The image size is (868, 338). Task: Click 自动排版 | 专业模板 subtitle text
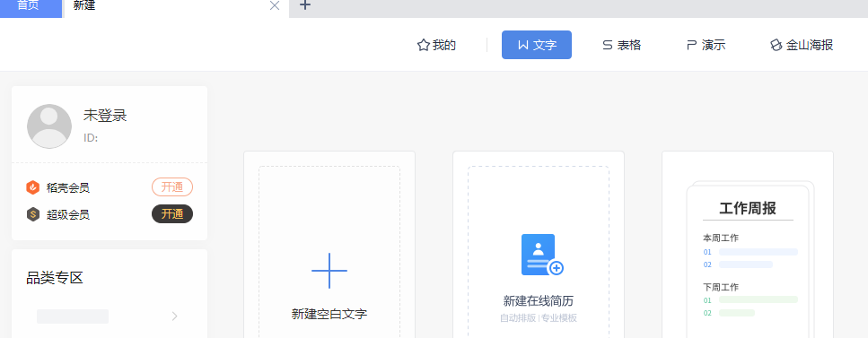(538, 318)
